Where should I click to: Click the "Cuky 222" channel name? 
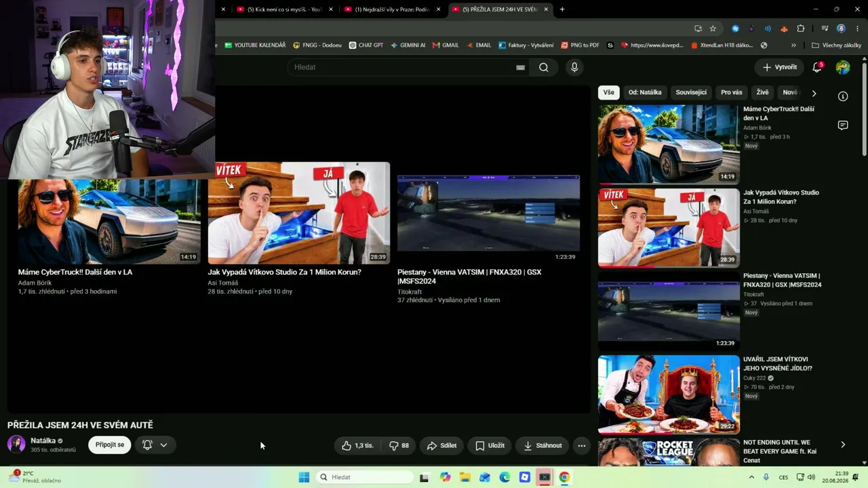(x=754, y=378)
